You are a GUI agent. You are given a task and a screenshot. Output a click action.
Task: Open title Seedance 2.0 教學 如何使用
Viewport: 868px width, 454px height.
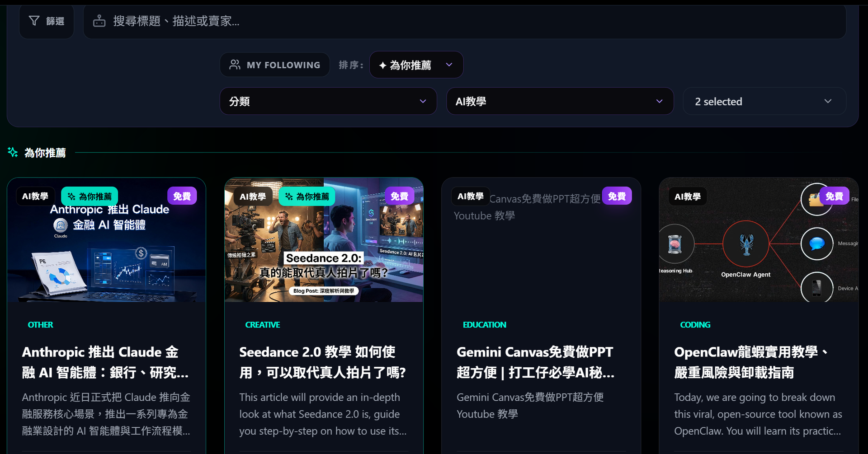323,362
